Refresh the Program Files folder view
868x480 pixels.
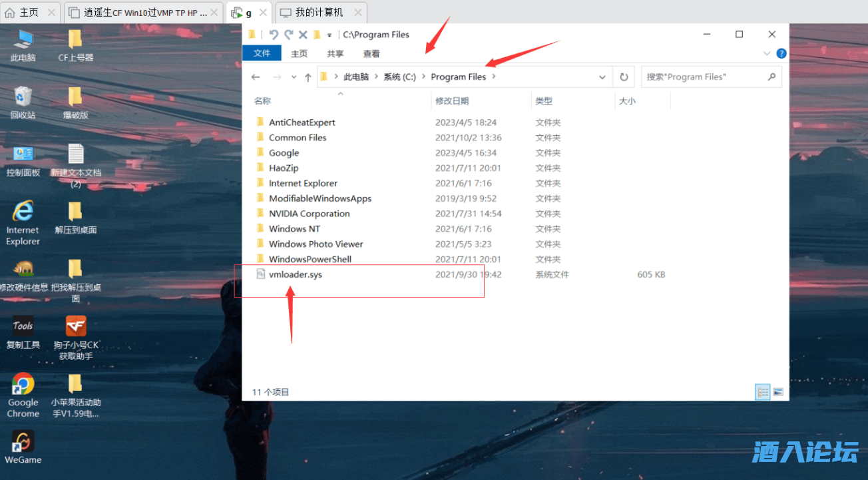tap(624, 77)
